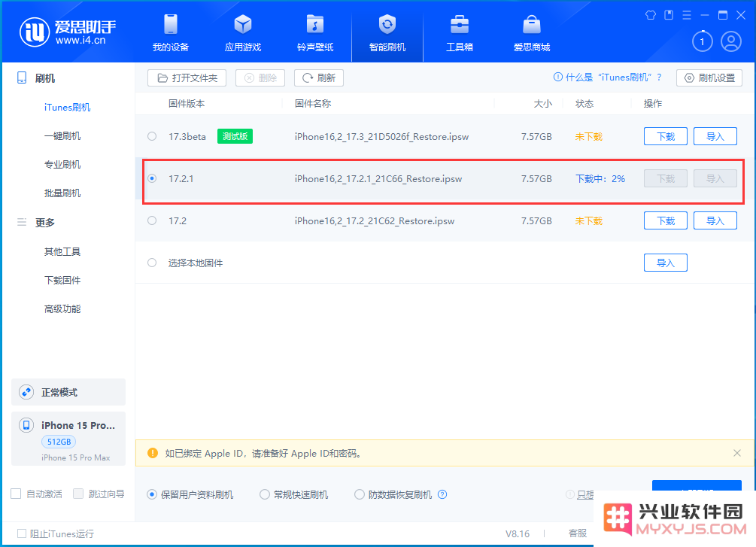
Task: Open the 工具箱 toolbox
Action: [460, 33]
